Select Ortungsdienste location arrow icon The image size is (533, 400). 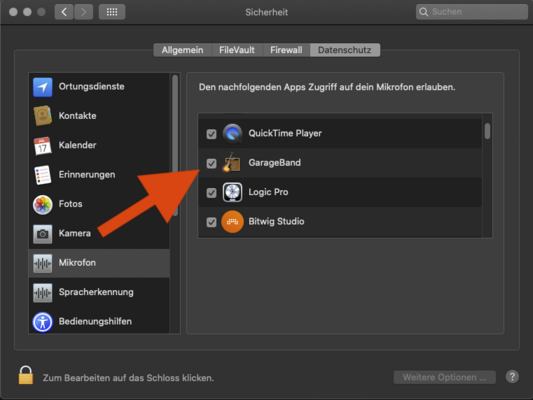pyautogui.click(x=42, y=87)
